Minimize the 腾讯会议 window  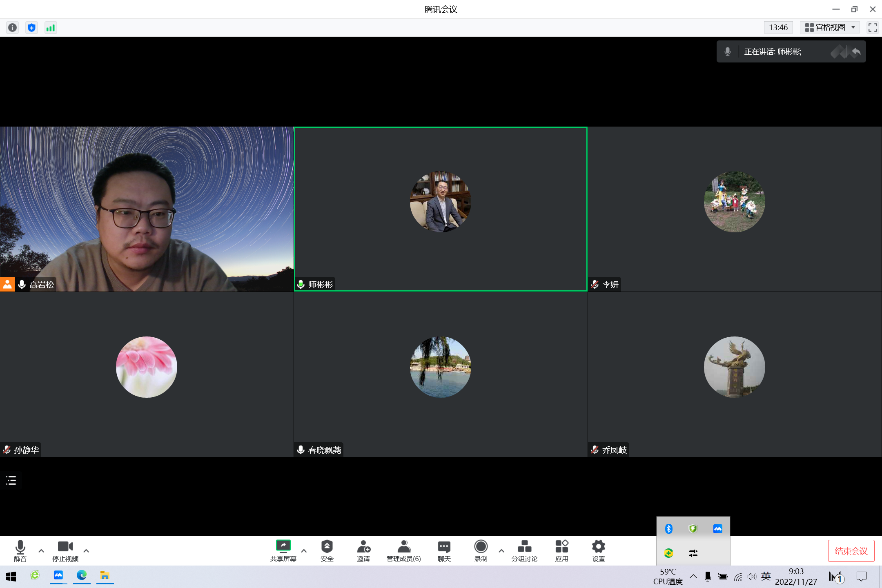click(836, 9)
